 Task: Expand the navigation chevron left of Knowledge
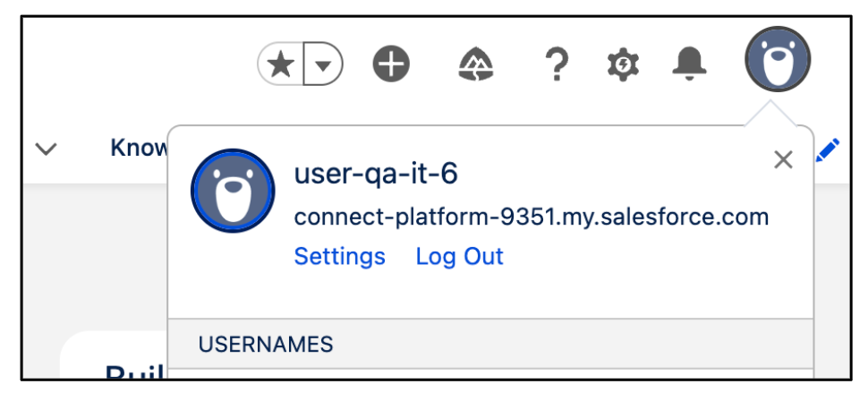pos(46,149)
